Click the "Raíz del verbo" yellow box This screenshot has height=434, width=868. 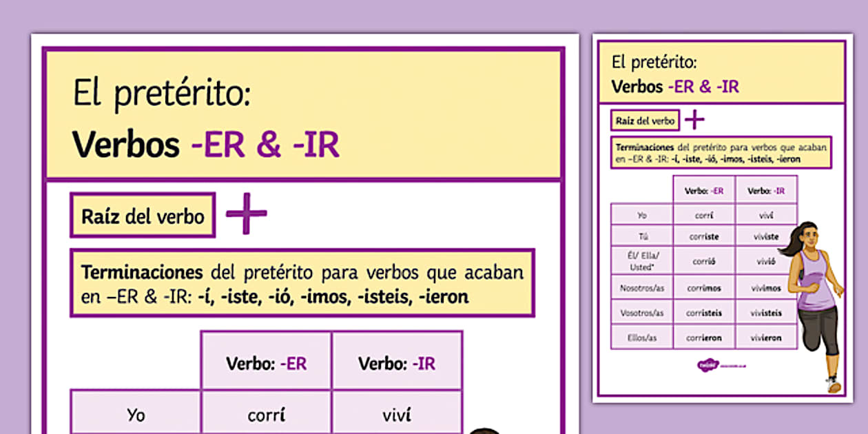(142, 214)
